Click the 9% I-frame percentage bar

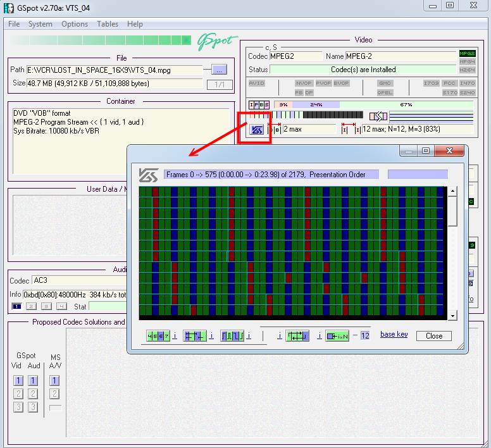coord(283,104)
